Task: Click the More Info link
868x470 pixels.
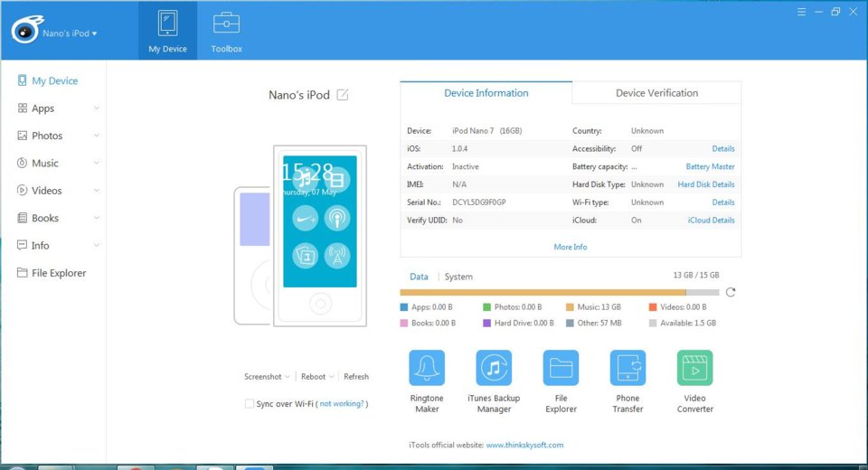Action: pyautogui.click(x=571, y=247)
